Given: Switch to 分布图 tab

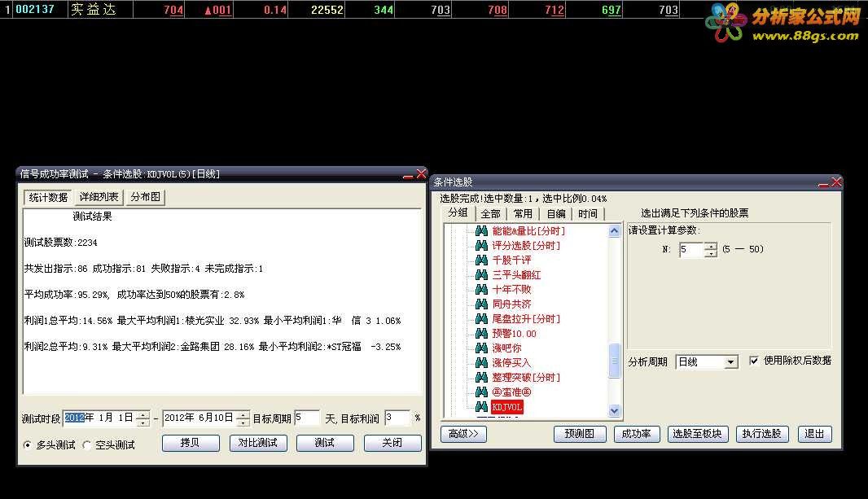Looking at the screenshot, I should click(146, 197).
